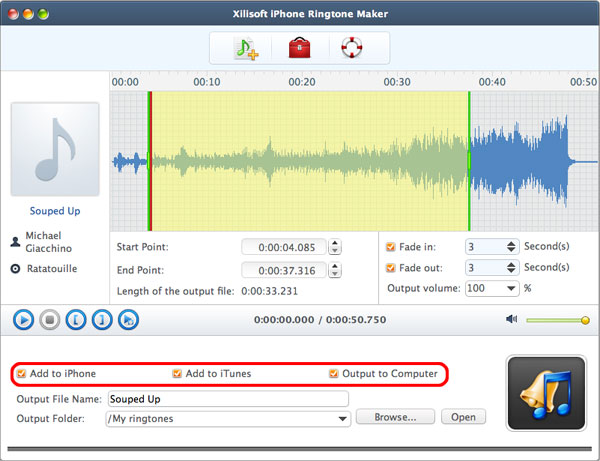The width and height of the screenshot is (600, 461).
Task: Expand the Output Folder dropdown
Action: (x=343, y=419)
